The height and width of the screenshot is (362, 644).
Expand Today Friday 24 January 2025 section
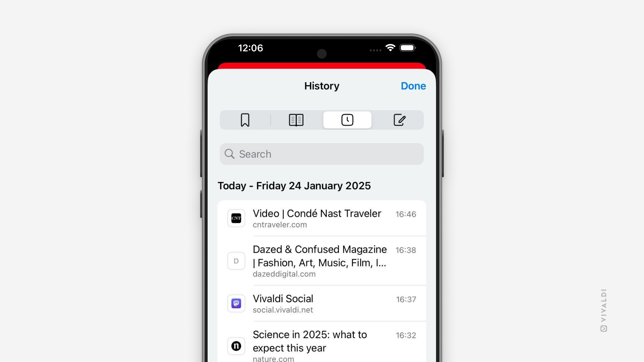pyautogui.click(x=294, y=185)
